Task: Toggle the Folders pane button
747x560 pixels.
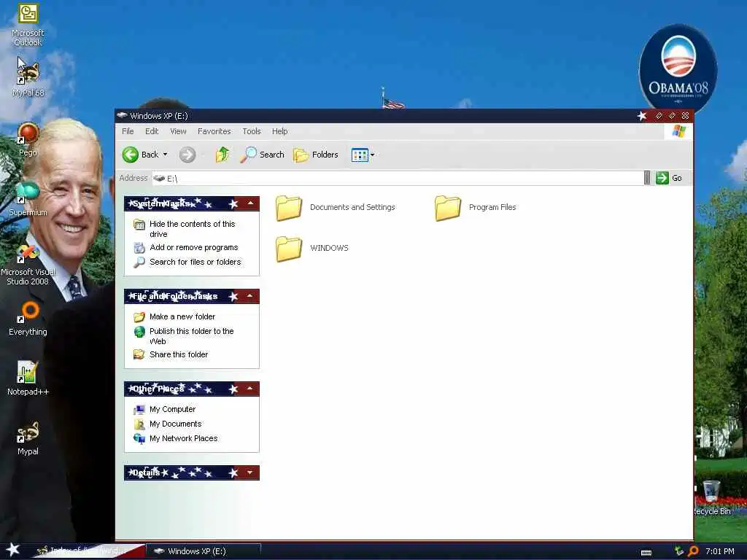Action: [x=315, y=155]
